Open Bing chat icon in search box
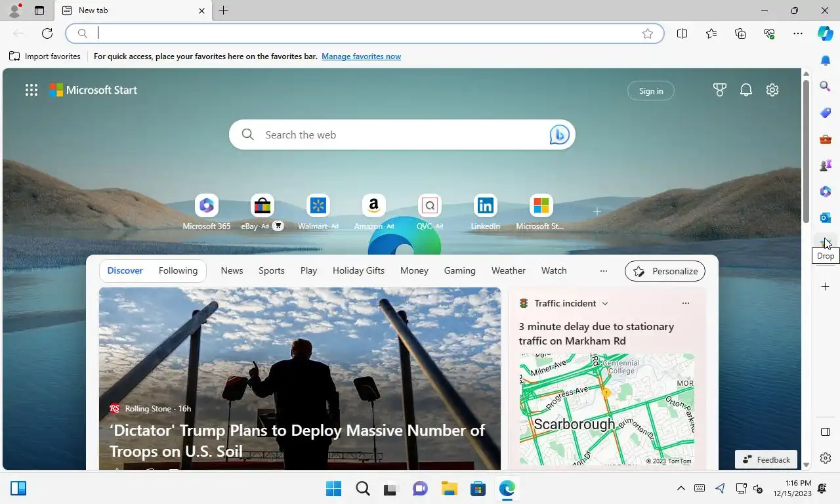 tap(559, 135)
